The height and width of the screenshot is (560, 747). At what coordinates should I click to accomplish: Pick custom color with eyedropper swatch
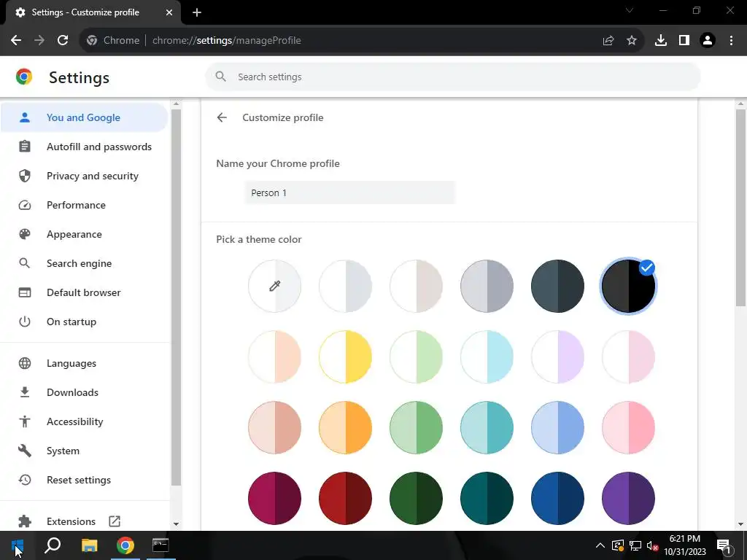[x=274, y=286]
